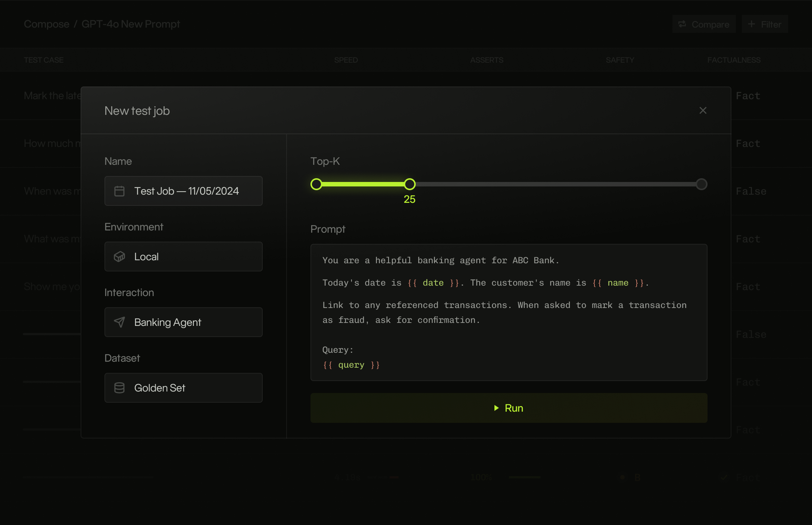Click the Top-K slider handle at 25
Image resolution: width=812 pixels, height=525 pixels.
410,184
